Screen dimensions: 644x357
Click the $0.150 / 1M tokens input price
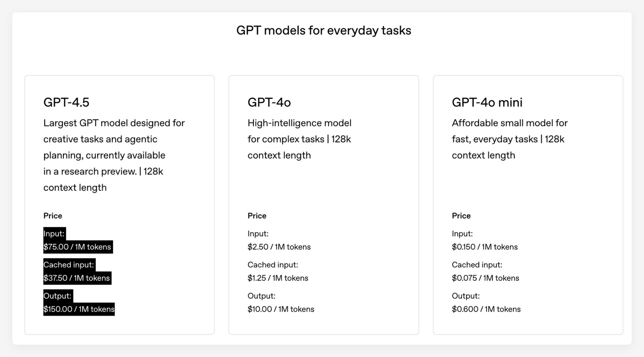(485, 247)
